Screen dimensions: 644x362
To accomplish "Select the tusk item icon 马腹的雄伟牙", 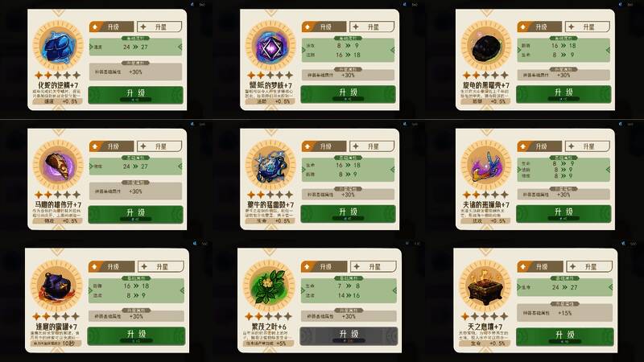I will (58, 166).
